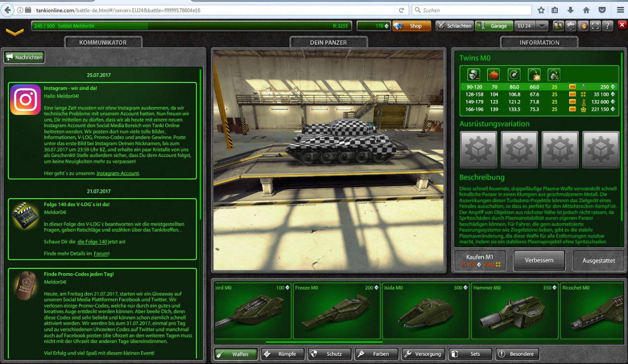Follow the Instagram-Account link
This screenshot has width=628, height=364.
coord(118,173)
